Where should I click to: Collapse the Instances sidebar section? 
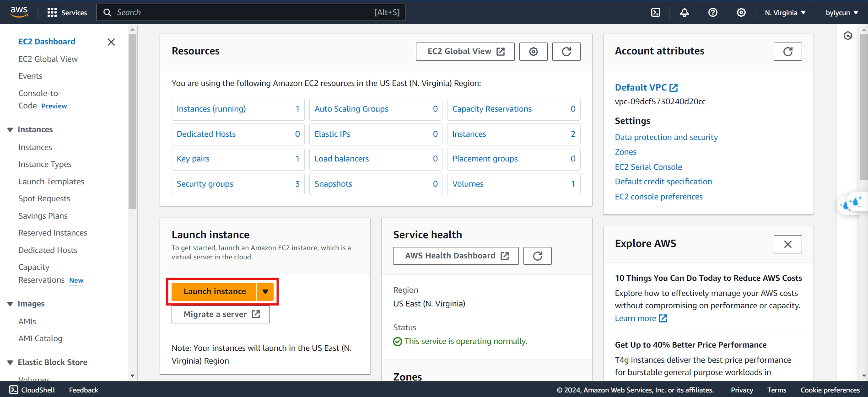point(10,130)
